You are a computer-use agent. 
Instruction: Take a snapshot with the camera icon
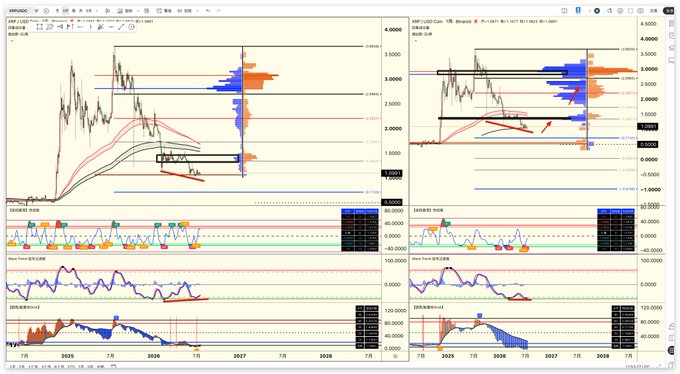click(x=641, y=11)
